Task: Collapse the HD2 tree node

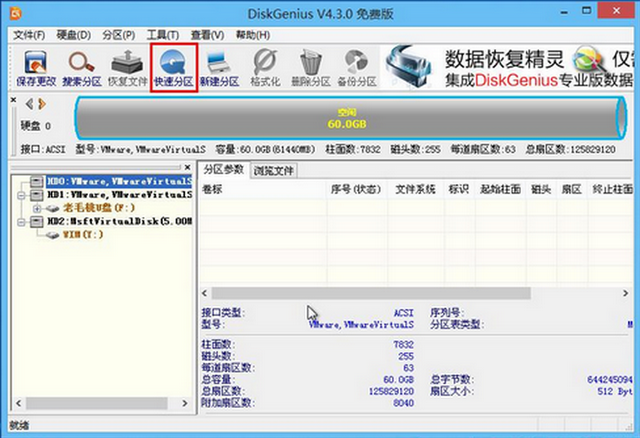Action: (22, 222)
